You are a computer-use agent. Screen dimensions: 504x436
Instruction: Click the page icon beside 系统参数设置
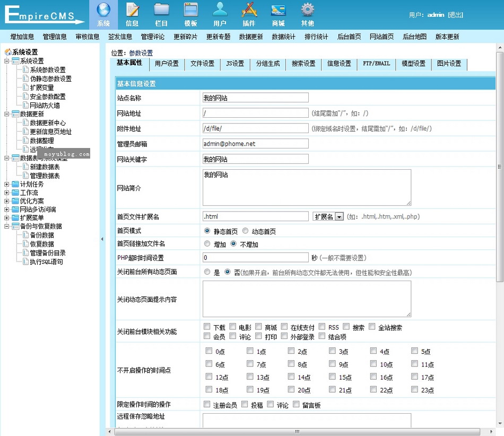(x=25, y=69)
